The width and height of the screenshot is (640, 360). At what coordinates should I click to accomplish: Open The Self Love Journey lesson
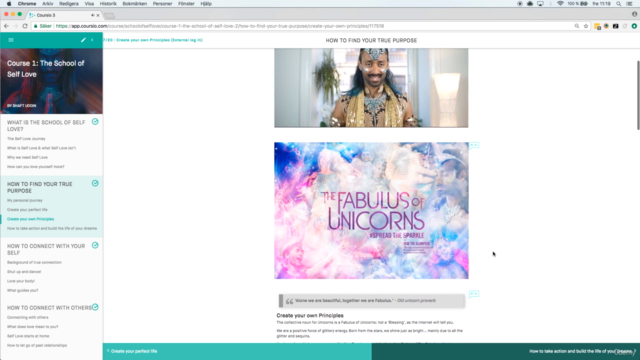coord(26,139)
